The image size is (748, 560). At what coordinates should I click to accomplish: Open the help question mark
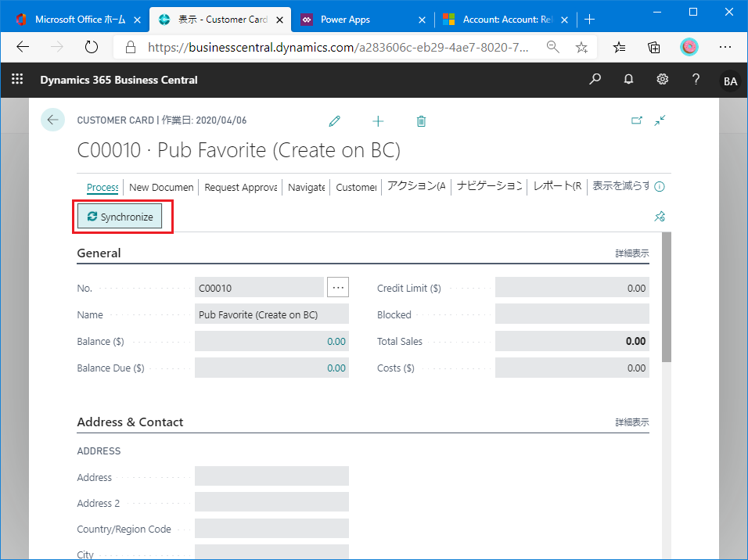pos(696,79)
